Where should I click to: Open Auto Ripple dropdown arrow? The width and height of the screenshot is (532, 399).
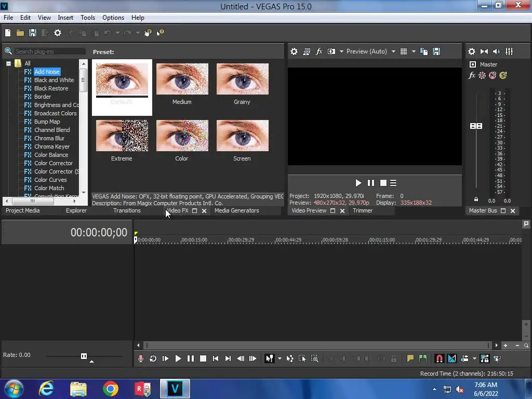pos(474,358)
